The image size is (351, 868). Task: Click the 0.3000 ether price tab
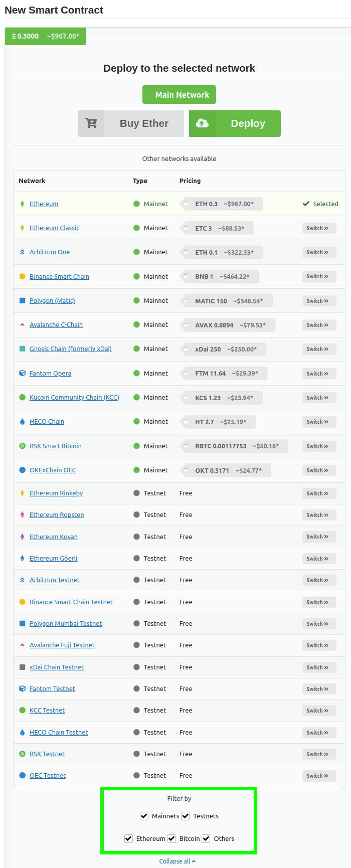click(x=46, y=36)
